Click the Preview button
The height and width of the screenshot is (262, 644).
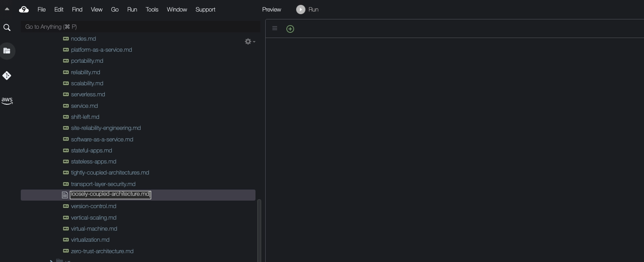tap(271, 9)
